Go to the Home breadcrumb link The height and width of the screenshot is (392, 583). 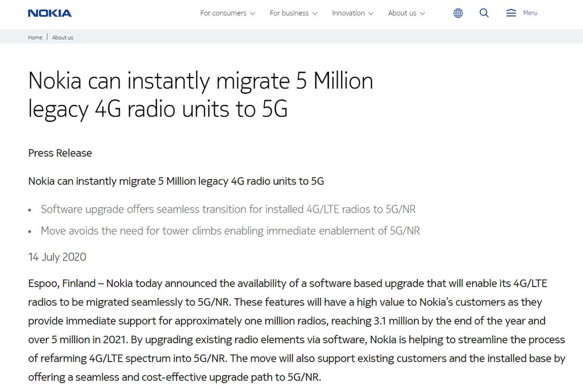35,37
